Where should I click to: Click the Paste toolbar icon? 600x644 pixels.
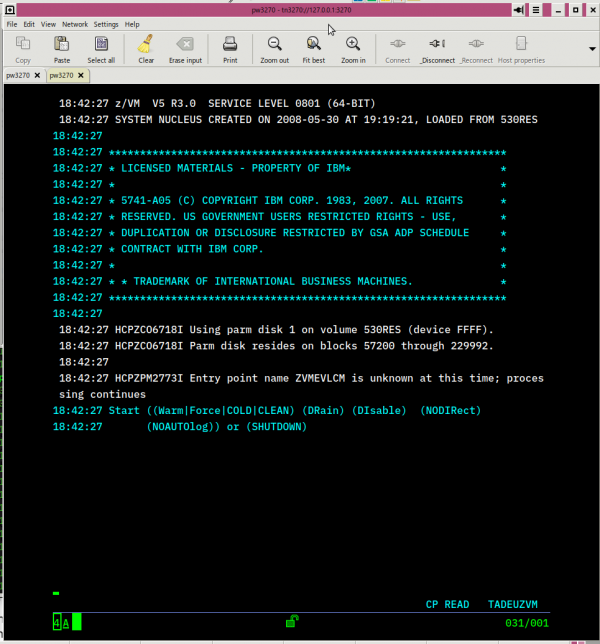(62, 49)
